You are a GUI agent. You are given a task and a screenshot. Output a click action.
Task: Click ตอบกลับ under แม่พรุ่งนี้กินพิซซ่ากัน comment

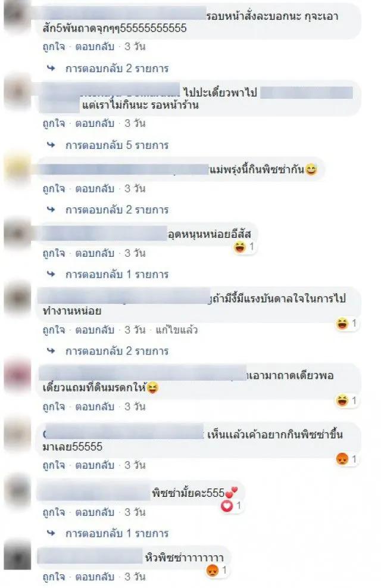(x=95, y=188)
